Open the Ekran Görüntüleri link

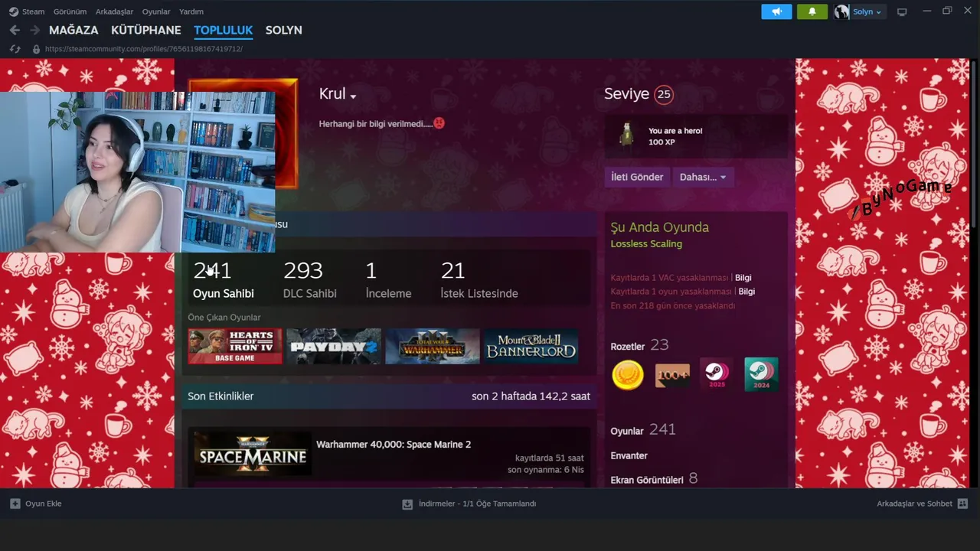(x=654, y=479)
